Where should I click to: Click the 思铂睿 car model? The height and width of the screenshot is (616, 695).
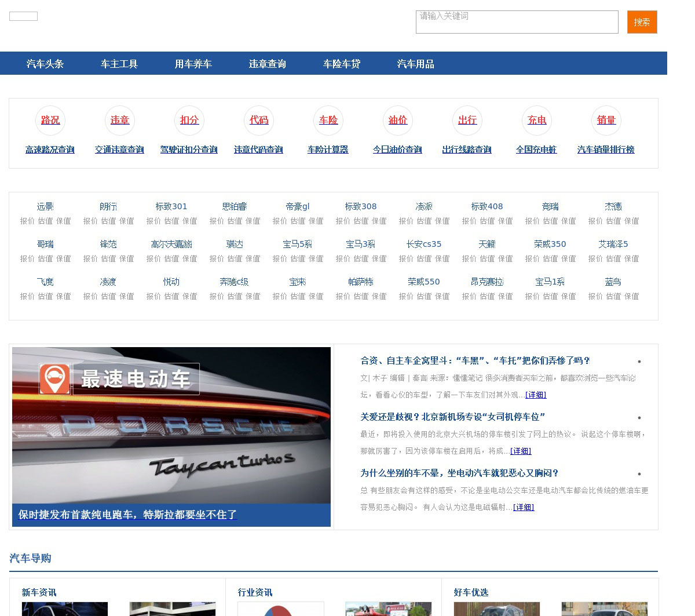point(235,206)
